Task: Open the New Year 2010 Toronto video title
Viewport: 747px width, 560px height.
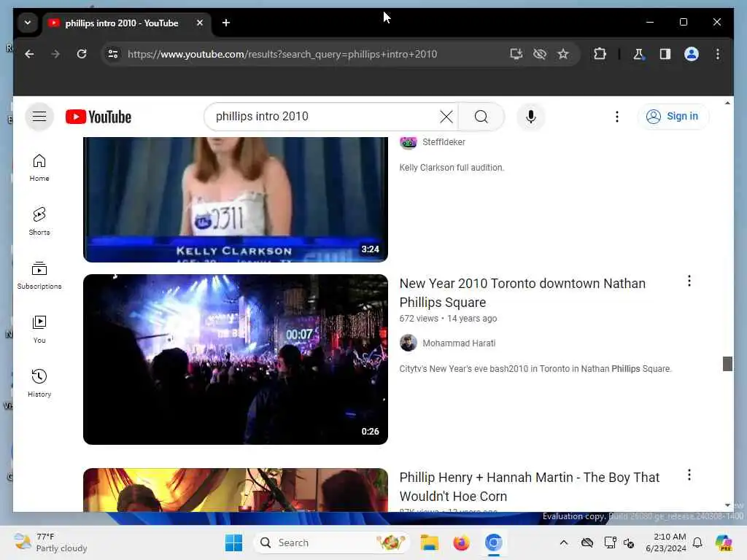Action: 522,293
